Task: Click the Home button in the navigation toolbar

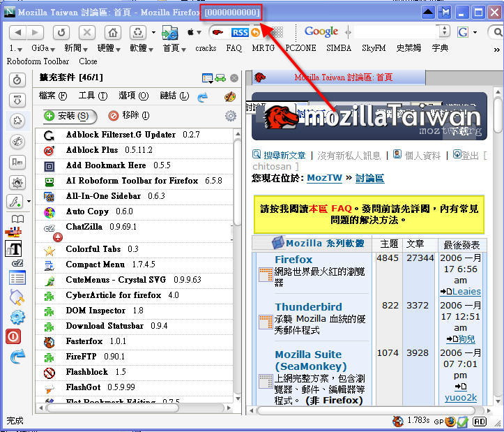Action: [112, 32]
